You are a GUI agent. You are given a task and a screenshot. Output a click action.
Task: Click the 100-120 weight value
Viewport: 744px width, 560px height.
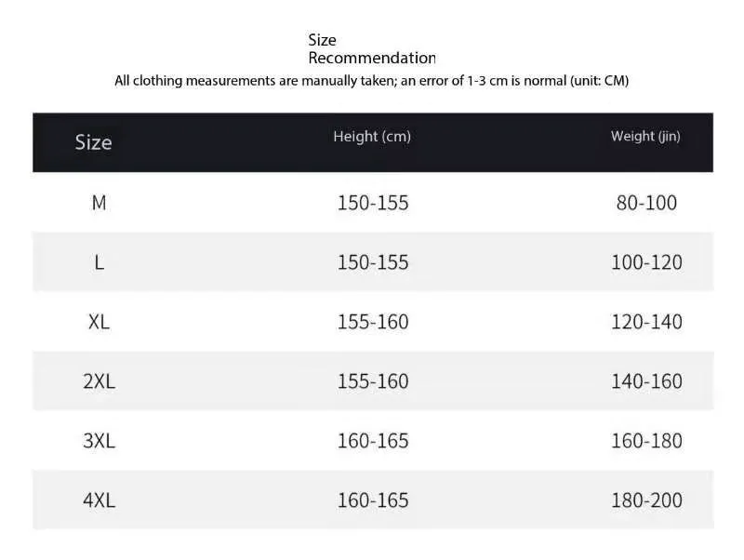pos(646,262)
